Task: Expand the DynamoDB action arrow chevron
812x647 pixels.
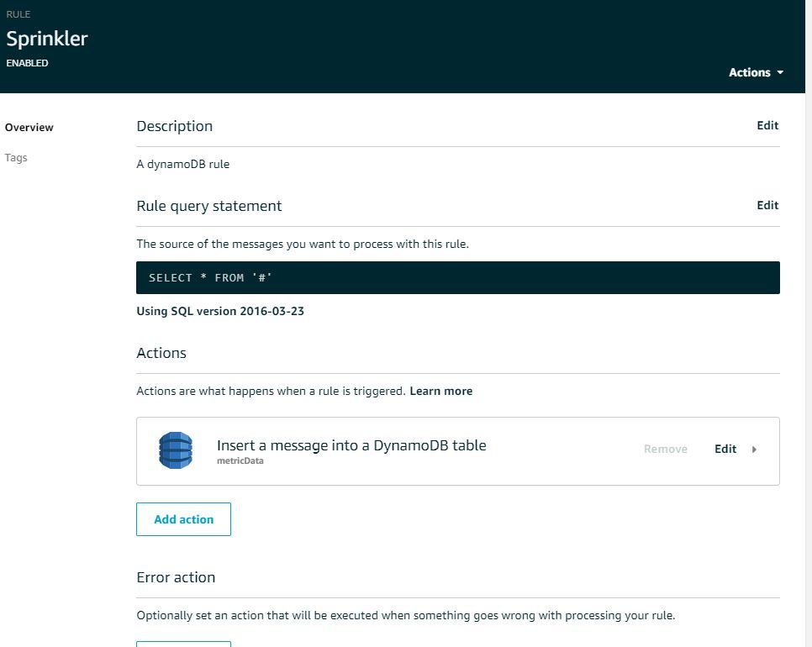Action: (754, 450)
